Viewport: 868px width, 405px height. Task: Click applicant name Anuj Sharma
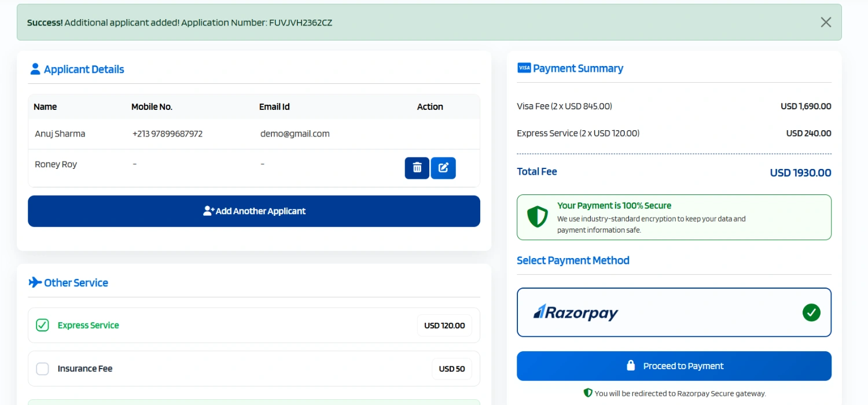[60, 134]
